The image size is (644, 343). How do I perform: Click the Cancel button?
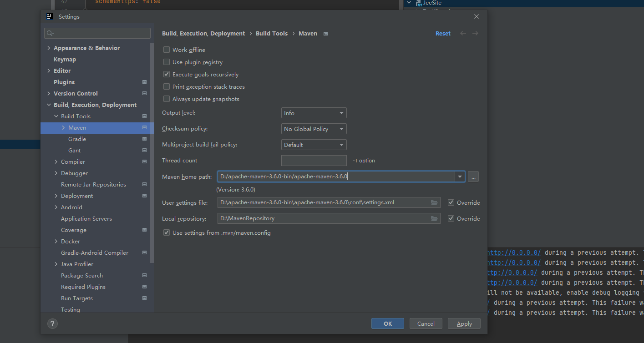(x=426, y=323)
